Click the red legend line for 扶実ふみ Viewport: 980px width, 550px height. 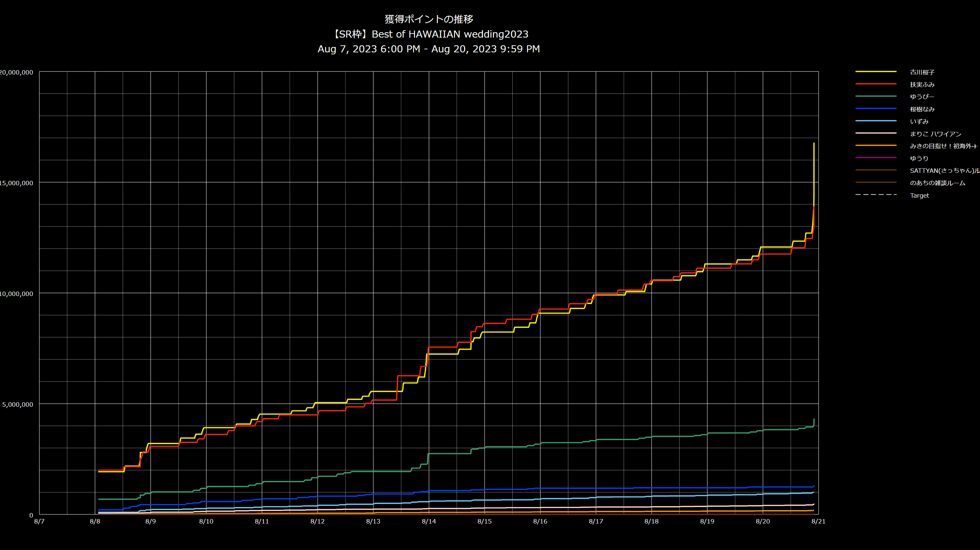pyautogui.click(x=875, y=84)
